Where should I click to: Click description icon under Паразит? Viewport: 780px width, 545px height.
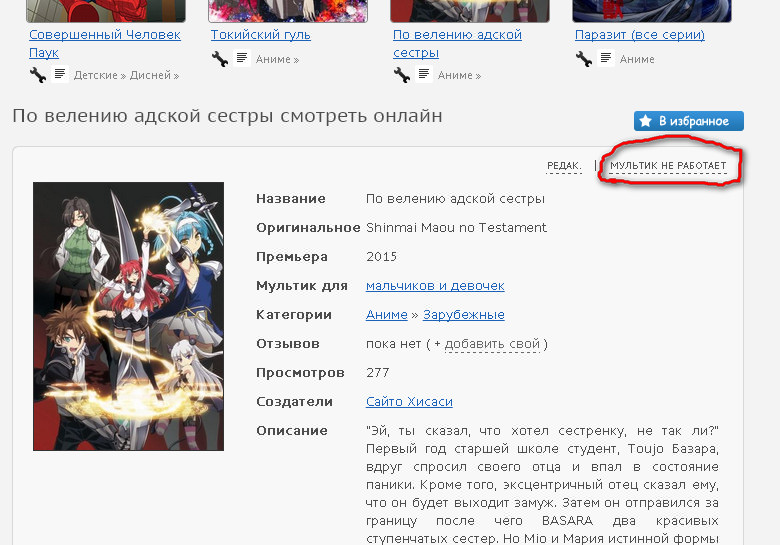(x=606, y=58)
